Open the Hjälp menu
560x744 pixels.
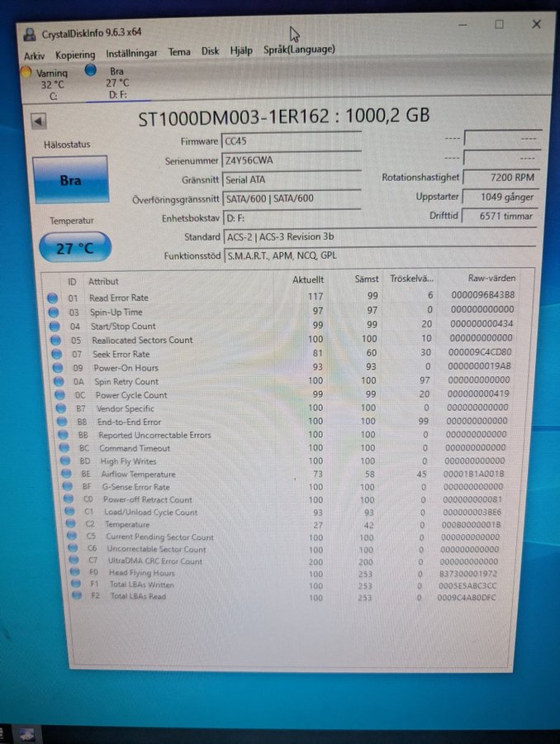pyautogui.click(x=241, y=50)
